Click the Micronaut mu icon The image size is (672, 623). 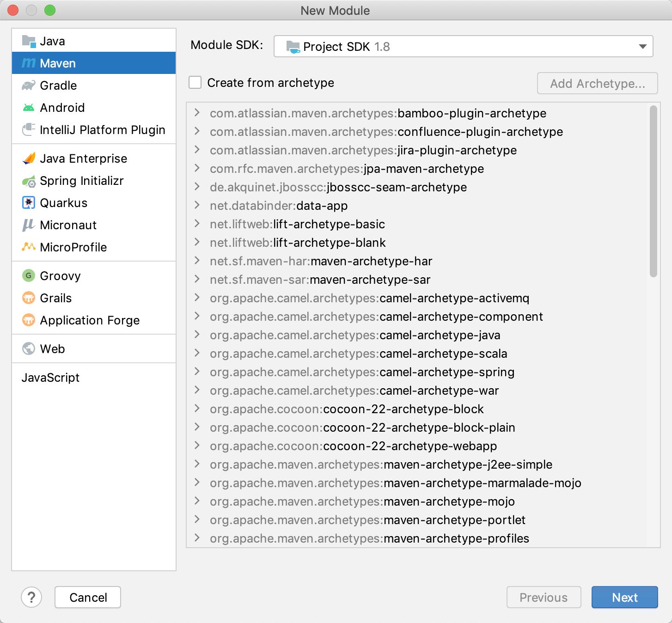[29, 225]
